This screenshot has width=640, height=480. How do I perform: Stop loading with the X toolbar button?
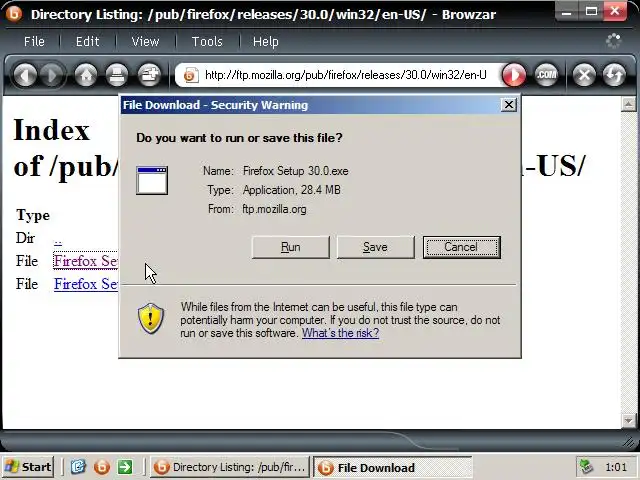coord(584,76)
